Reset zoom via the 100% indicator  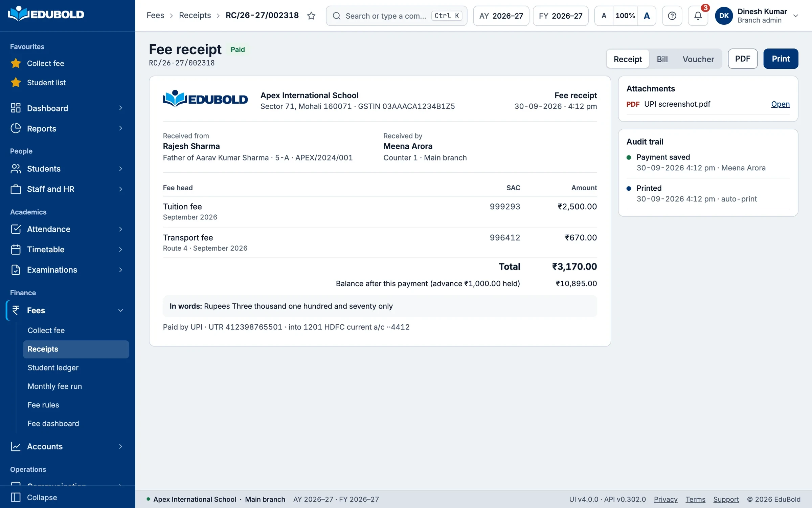(625, 16)
